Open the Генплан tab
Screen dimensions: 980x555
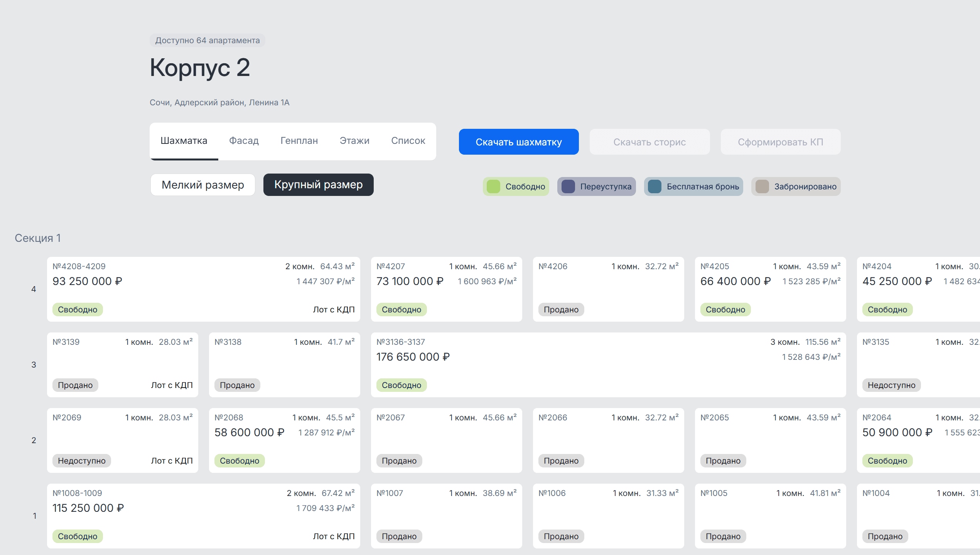(299, 141)
